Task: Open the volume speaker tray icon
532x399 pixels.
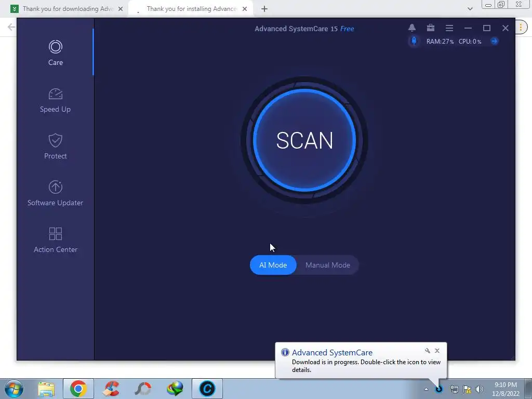Action: [x=480, y=389]
